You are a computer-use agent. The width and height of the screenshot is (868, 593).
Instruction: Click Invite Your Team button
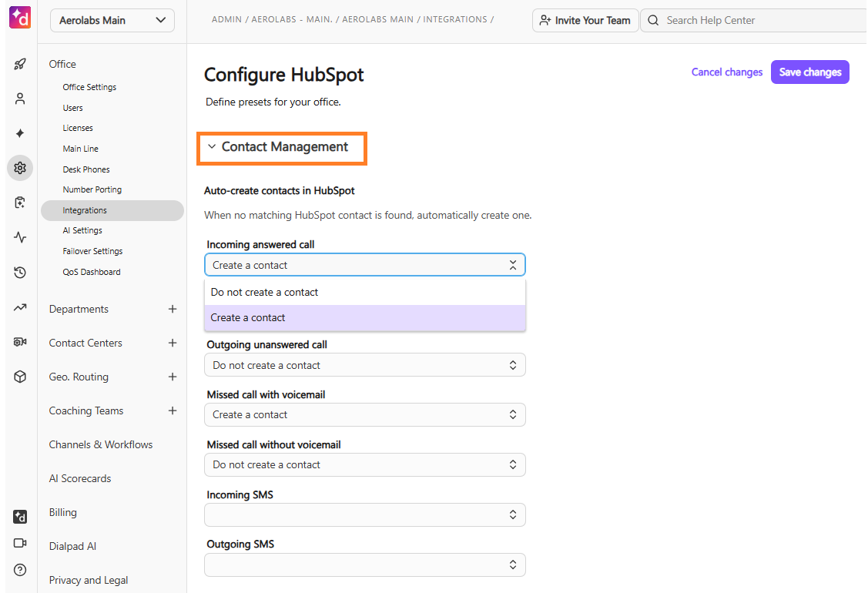[585, 21]
